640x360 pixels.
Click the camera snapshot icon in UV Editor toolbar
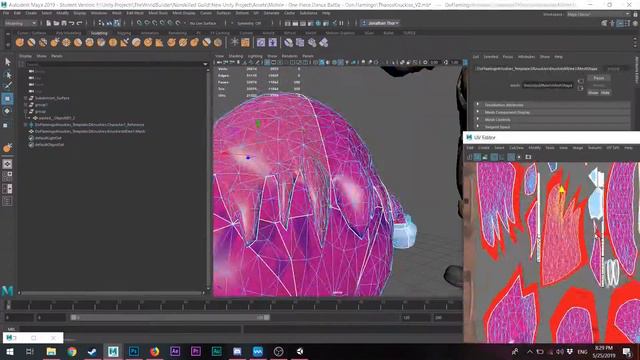click(528, 157)
